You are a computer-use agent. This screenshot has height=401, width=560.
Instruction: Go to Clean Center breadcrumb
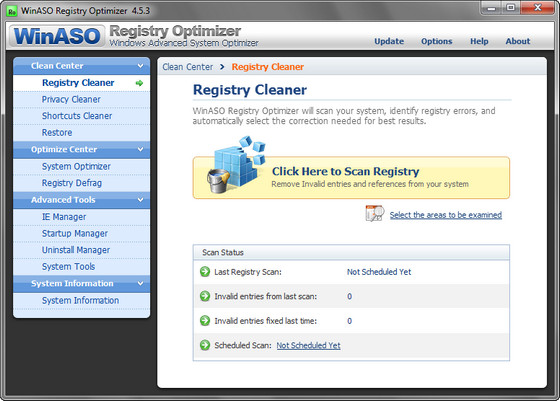click(x=188, y=67)
